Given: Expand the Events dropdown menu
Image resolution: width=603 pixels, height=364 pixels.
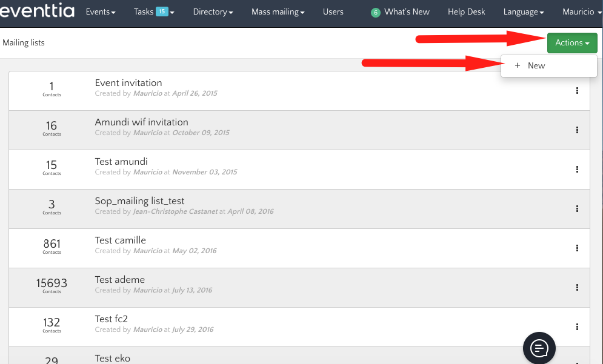Looking at the screenshot, I should click(x=101, y=12).
